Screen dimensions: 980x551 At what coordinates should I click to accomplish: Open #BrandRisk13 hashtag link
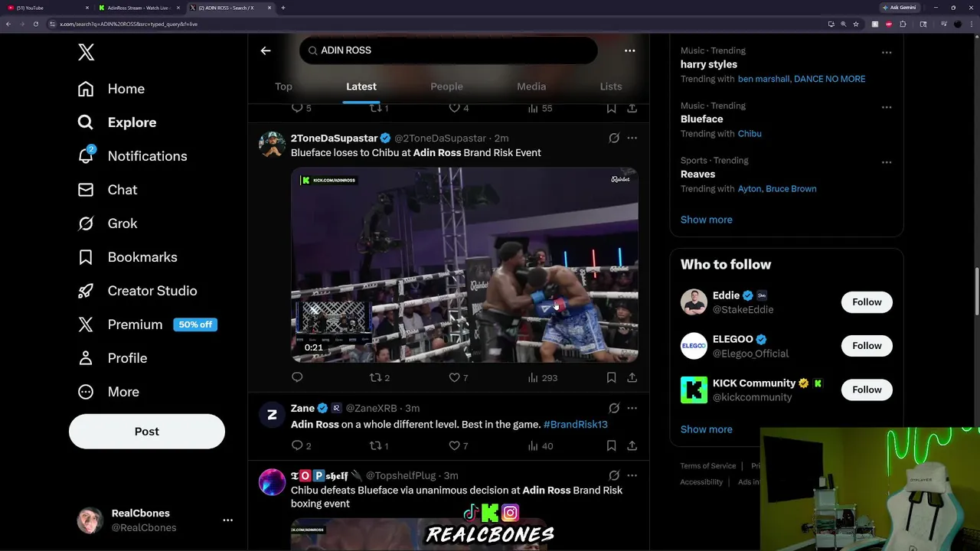[575, 425]
